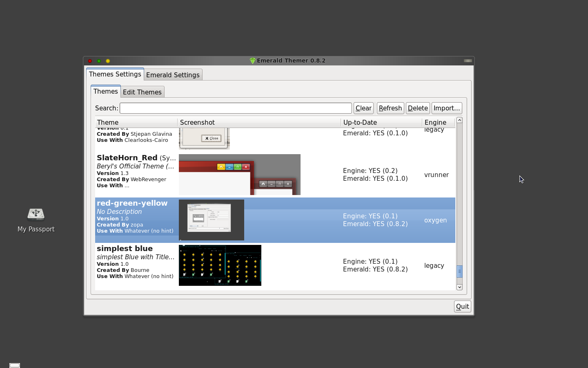Click the yellow dot window button

[x=108, y=61]
